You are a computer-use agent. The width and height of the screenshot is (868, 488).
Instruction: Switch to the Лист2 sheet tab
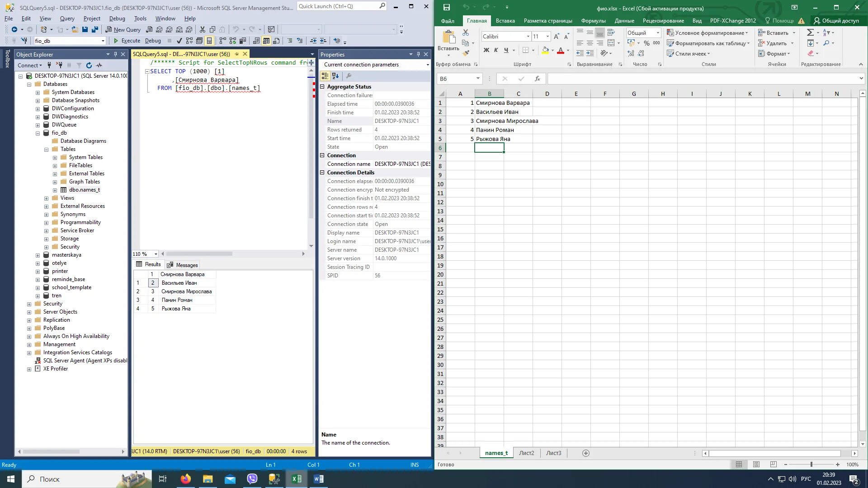tap(526, 453)
